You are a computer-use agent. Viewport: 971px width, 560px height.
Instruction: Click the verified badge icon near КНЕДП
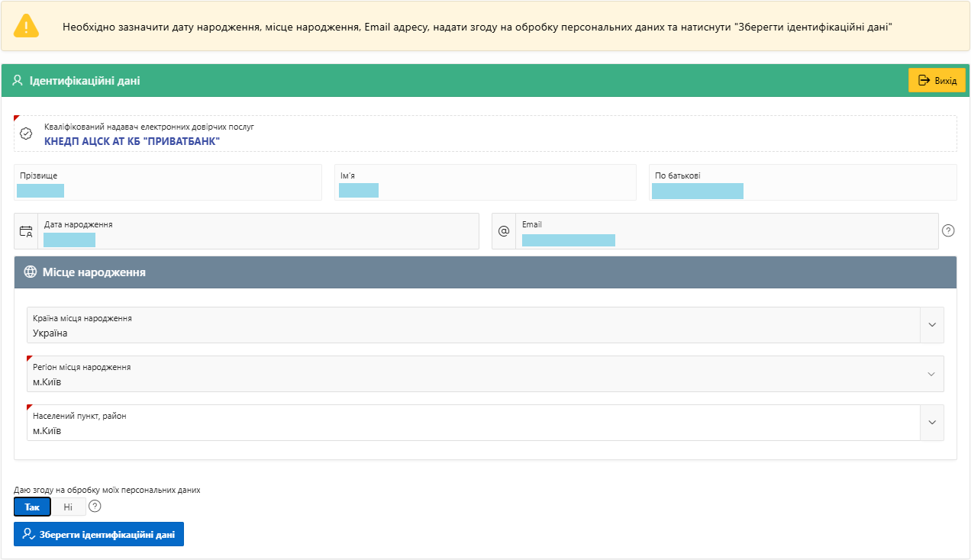click(26, 134)
